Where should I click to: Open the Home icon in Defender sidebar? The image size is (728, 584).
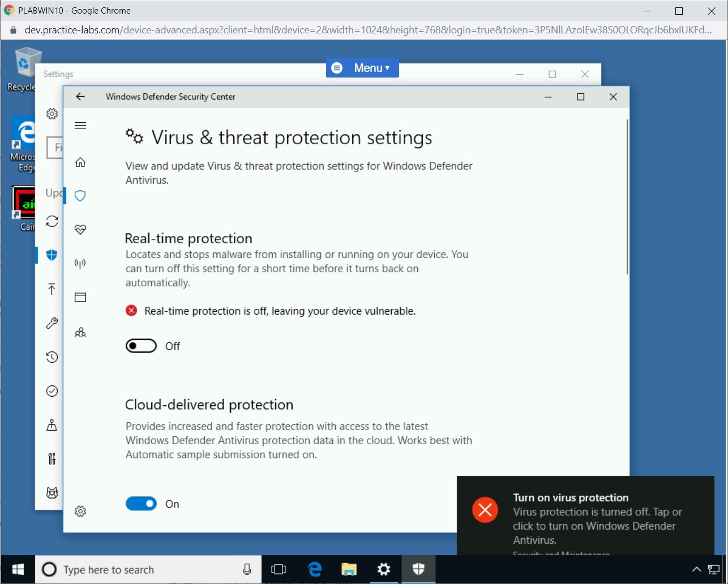(80, 162)
